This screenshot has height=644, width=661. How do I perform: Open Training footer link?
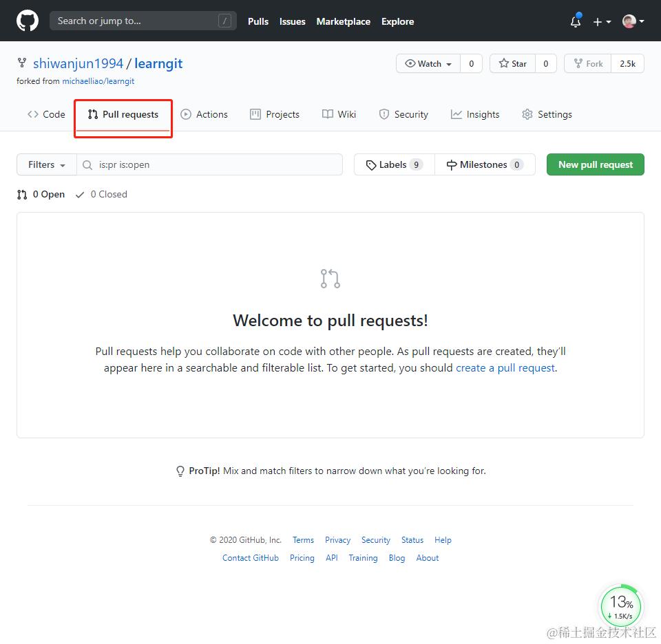pos(363,558)
